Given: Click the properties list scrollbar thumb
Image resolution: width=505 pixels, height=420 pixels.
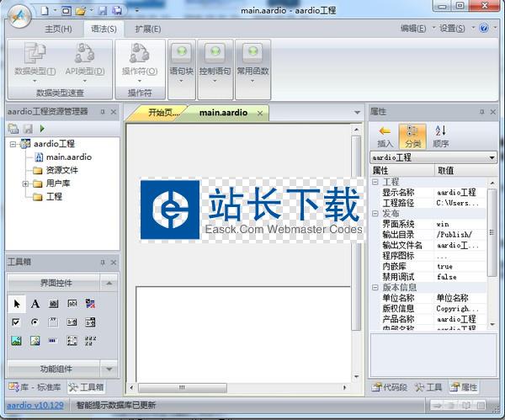Looking at the screenshot, I should (x=492, y=232).
